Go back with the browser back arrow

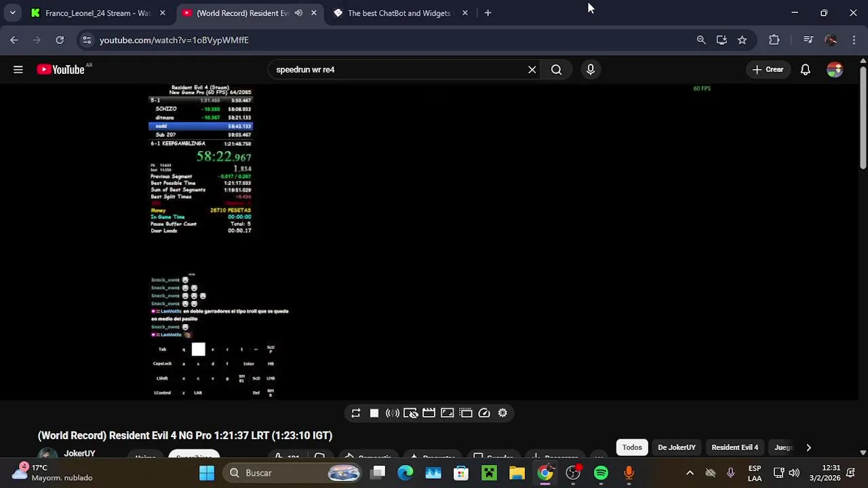click(x=14, y=40)
